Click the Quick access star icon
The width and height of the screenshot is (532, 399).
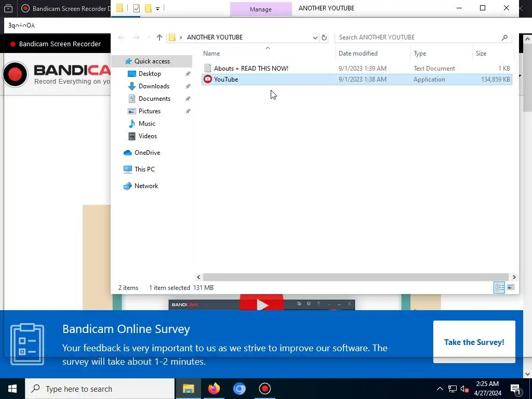pos(128,61)
